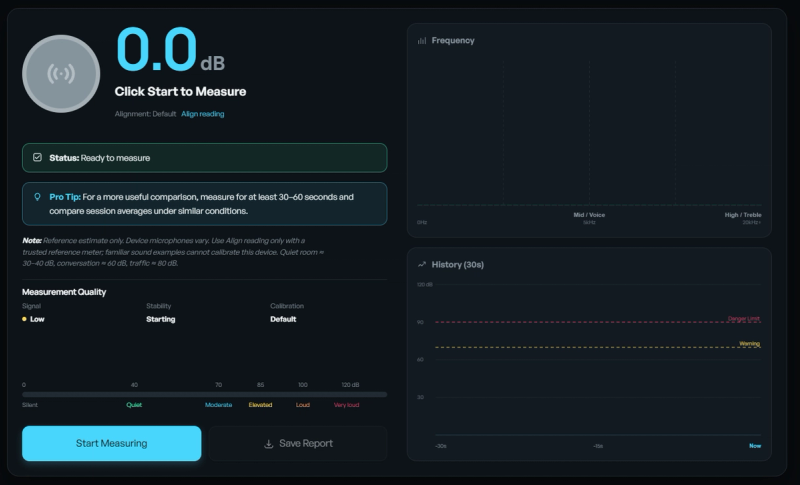This screenshot has width=800, height=485.
Task: Click the Pro Tip message box
Action: tap(205, 203)
